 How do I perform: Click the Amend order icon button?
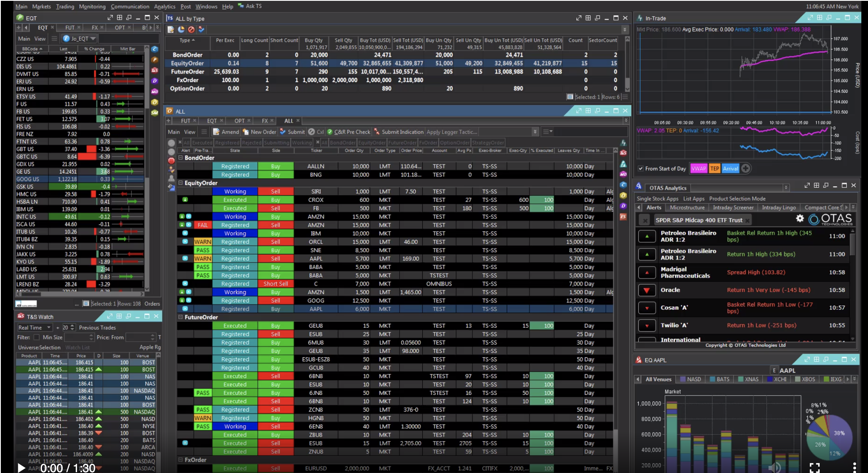point(216,132)
